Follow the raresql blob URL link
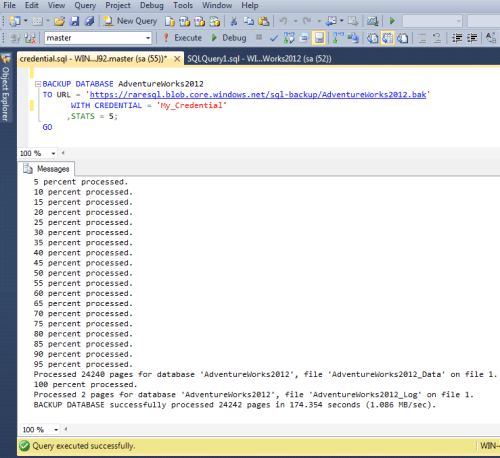The width and height of the screenshot is (500, 458). coord(258,95)
